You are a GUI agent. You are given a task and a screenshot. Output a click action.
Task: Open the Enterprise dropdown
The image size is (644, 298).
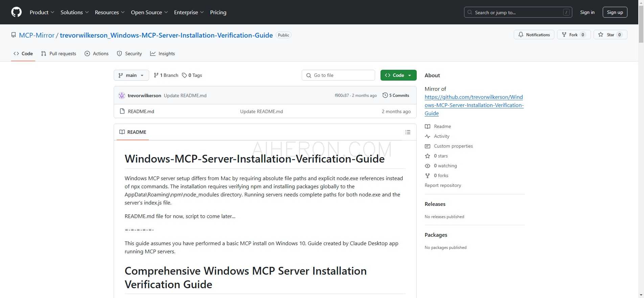coord(189,12)
